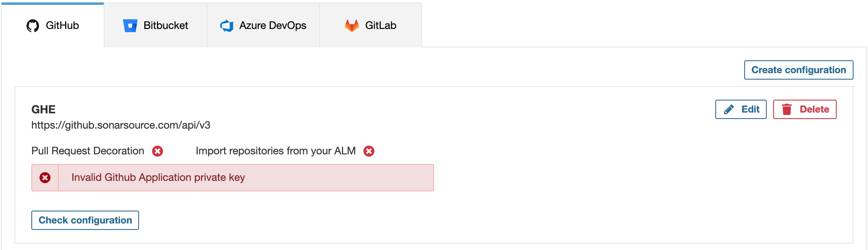This screenshot has width=868, height=250.
Task: Click the GHE API URL text
Action: tap(121, 125)
